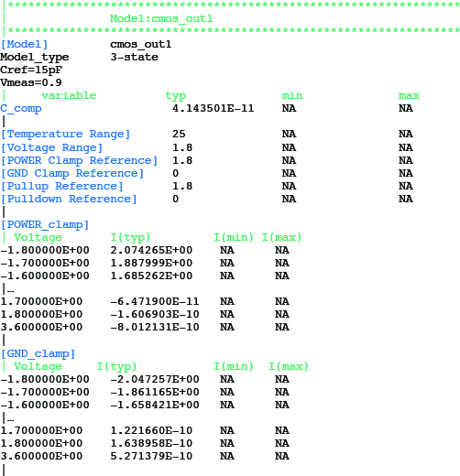
Task: Place cursor on Cref=15pF line
Action: point(31,70)
